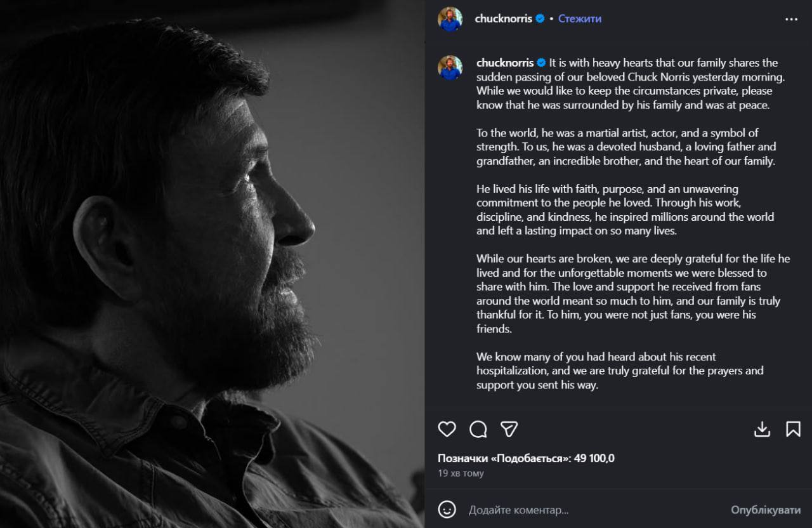Click the "19 хв тому" timestamp
This screenshot has width=812, height=528.
pyautogui.click(x=461, y=473)
